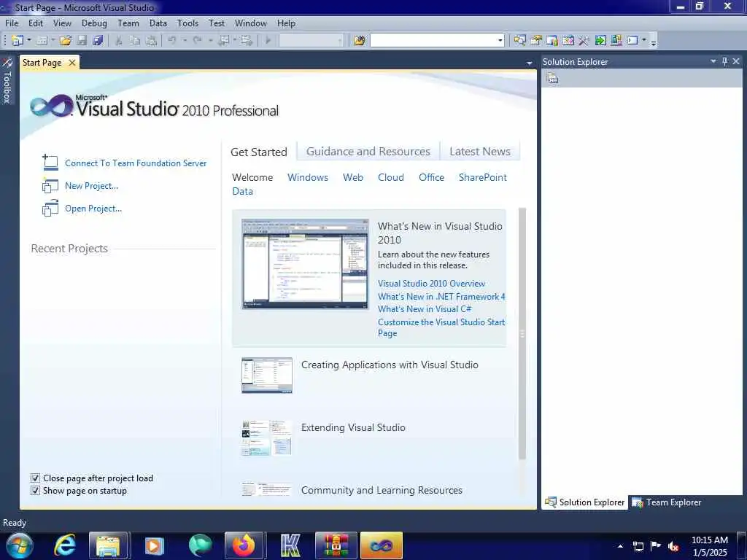Open Solution Explorer window position dropdown

click(x=713, y=61)
